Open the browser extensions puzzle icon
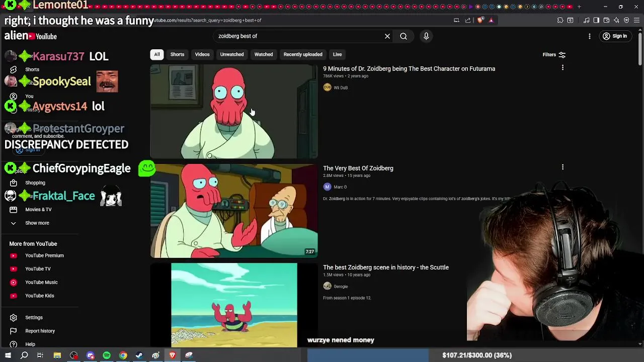 coord(560,20)
